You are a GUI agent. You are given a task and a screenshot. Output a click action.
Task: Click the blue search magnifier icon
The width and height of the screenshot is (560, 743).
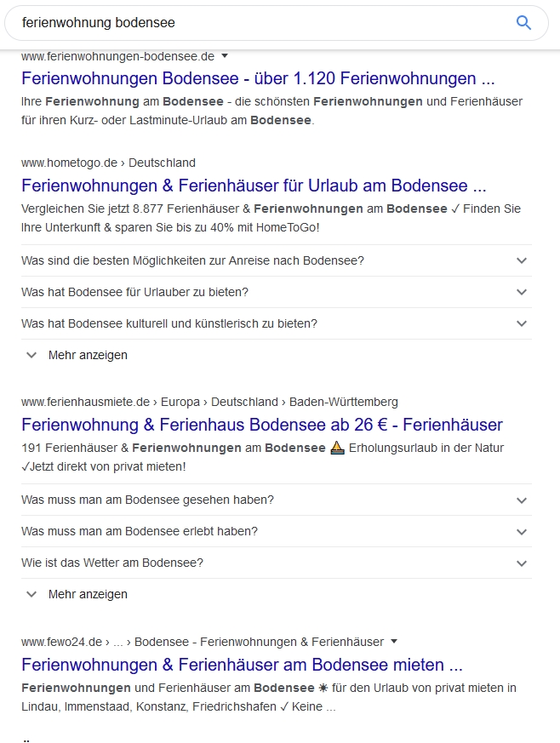pos(523,23)
